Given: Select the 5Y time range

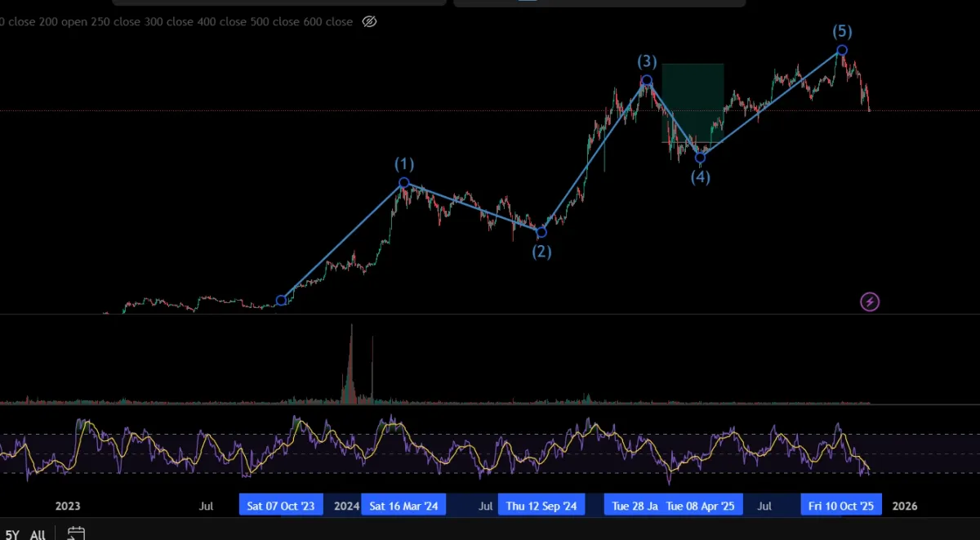Looking at the screenshot, I should (x=12, y=535).
